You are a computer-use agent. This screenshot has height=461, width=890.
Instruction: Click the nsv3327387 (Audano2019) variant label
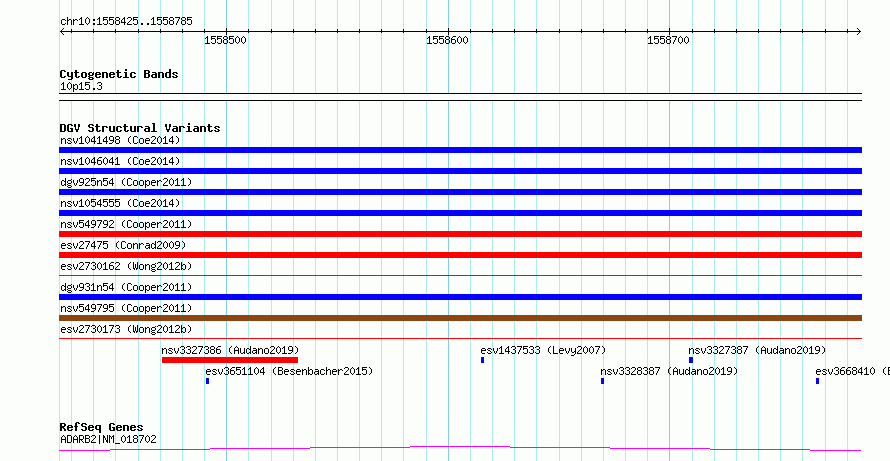pyautogui.click(x=757, y=350)
